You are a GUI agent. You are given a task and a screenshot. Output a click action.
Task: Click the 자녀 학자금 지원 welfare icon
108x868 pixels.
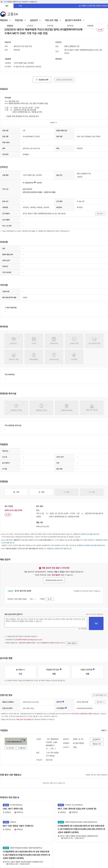[x=94, y=341]
